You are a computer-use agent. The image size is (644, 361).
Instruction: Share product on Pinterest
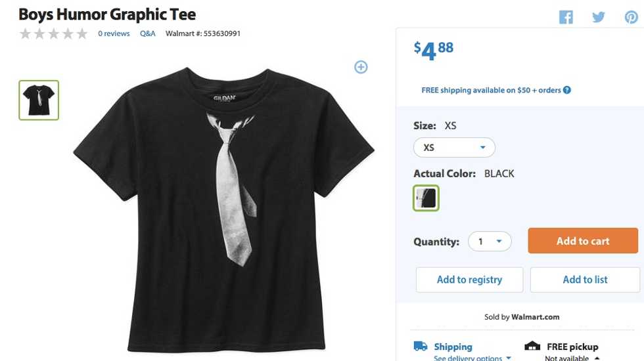[631, 18]
